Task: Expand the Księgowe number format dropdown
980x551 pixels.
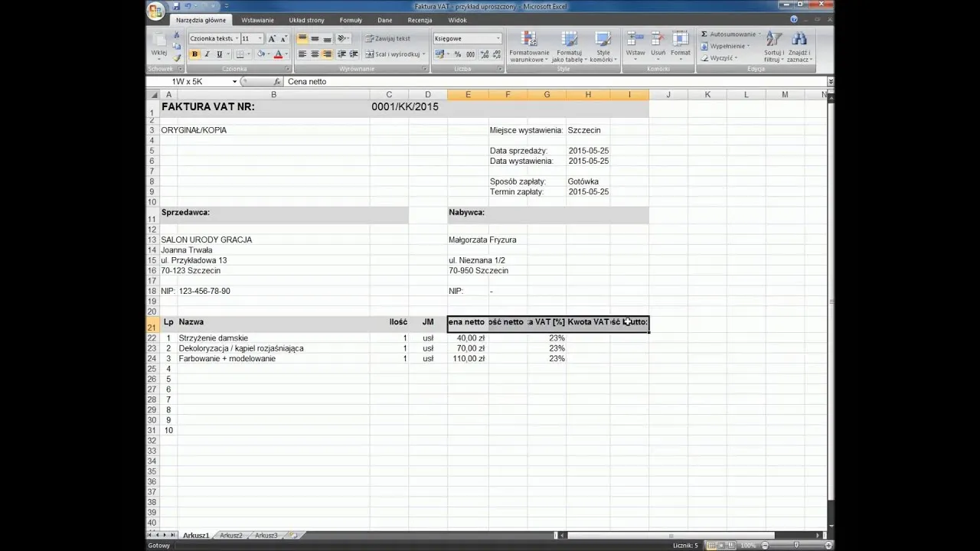Action: 498,38
